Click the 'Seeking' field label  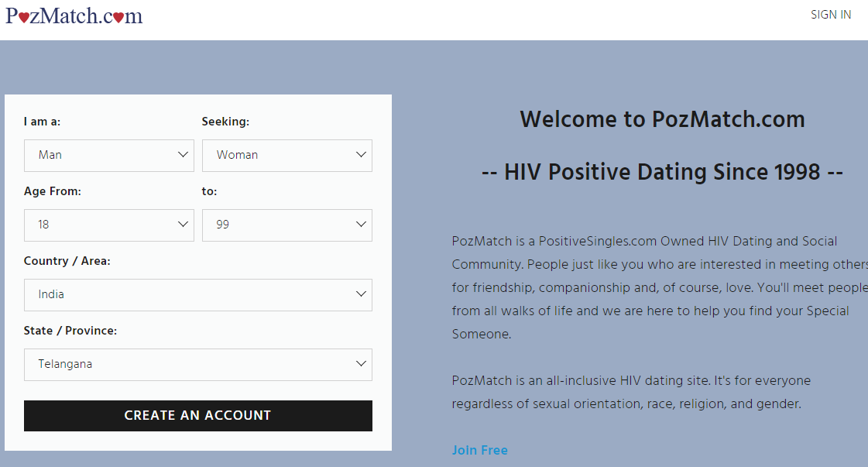coord(225,122)
